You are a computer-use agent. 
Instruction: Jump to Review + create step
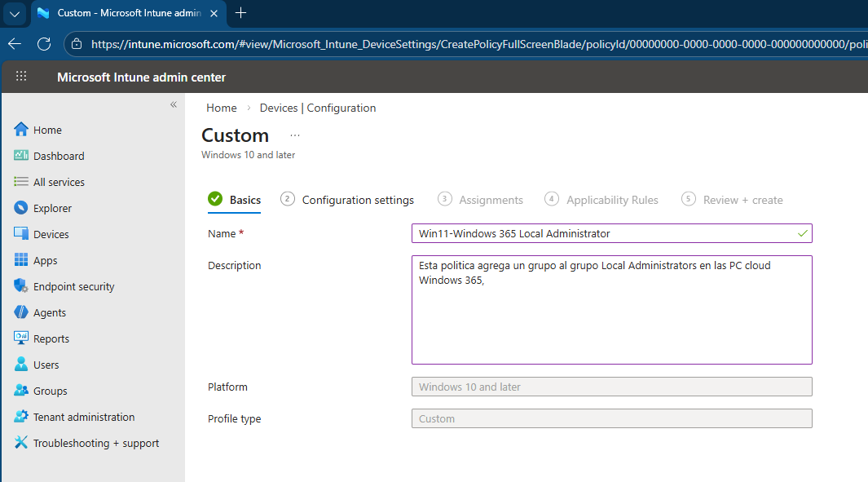pos(743,200)
